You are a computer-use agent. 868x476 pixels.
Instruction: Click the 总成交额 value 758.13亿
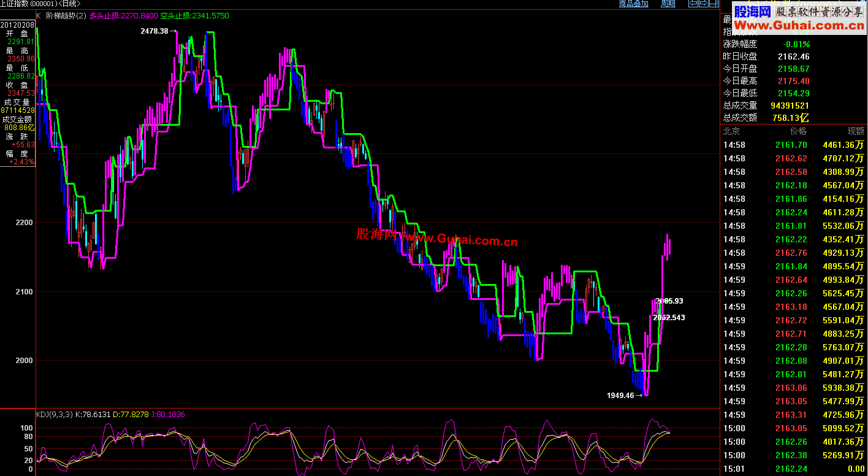(792, 118)
